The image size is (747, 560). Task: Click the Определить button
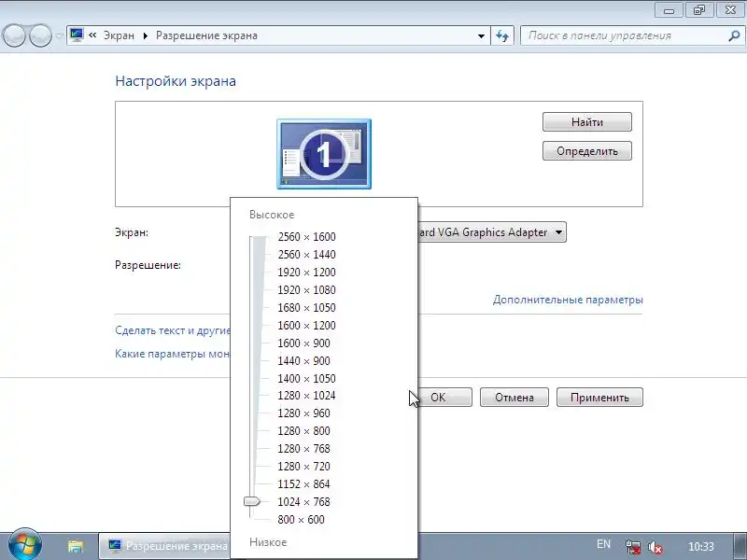(x=587, y=151)
